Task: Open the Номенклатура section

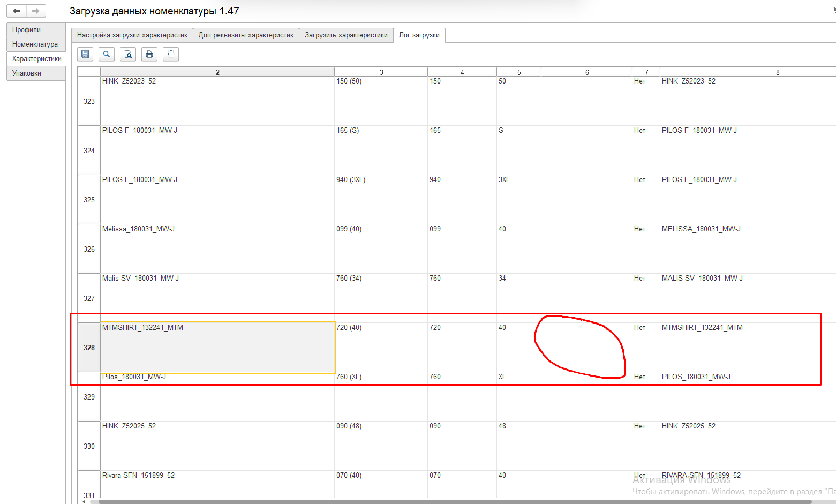Action: (x=36, y=44)
